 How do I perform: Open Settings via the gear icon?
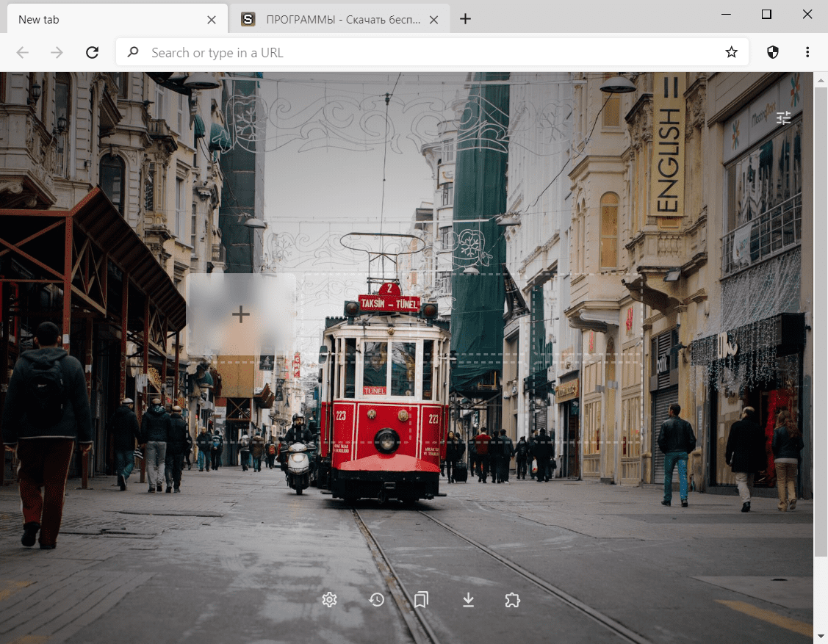click(x=329, y=600)
